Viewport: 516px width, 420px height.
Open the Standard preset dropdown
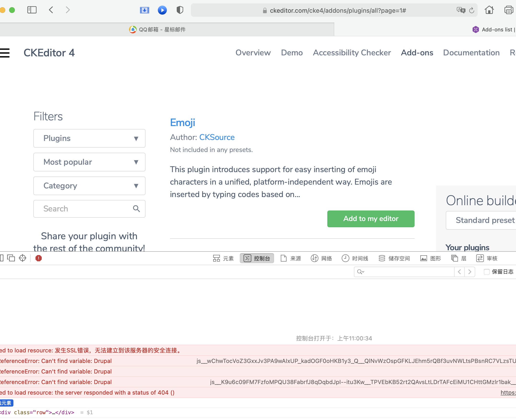coord(481,220)
